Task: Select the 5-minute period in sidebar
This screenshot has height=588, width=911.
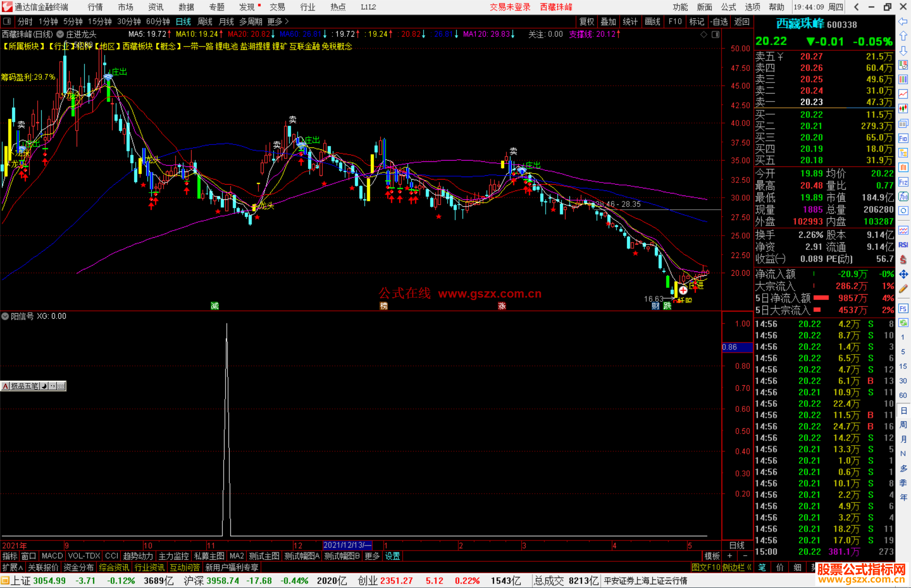Action: [x=903, y=352]
